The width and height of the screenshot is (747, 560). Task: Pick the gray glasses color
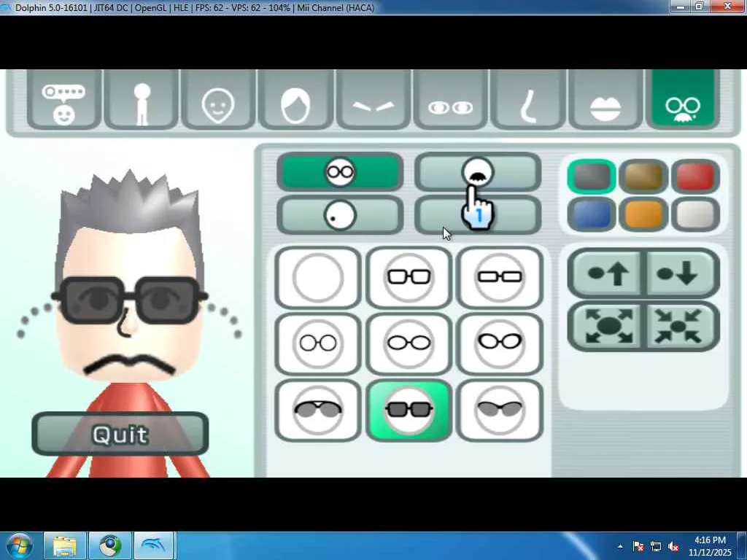point(592,176)
